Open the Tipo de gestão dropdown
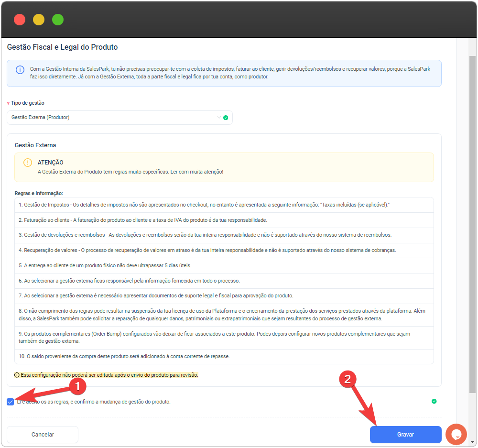The image size is (478, 448). click(x=115, y=118)
